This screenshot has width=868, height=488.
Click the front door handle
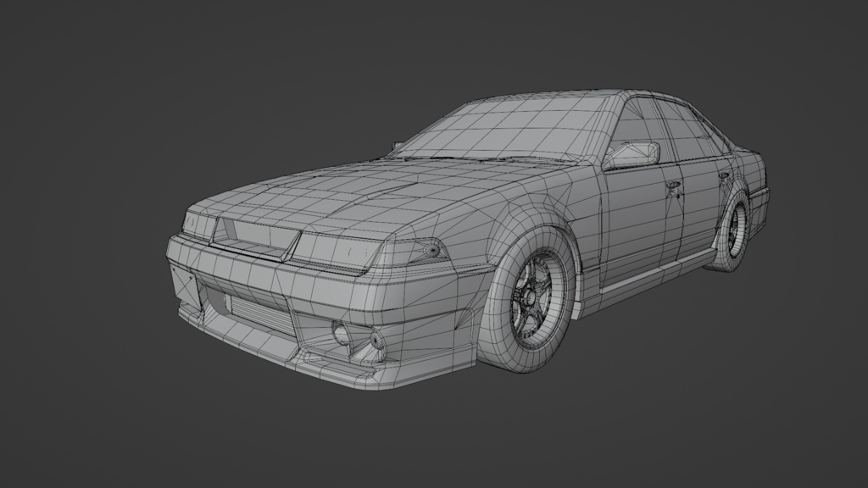pyautogui.click(x=673, y=186)
